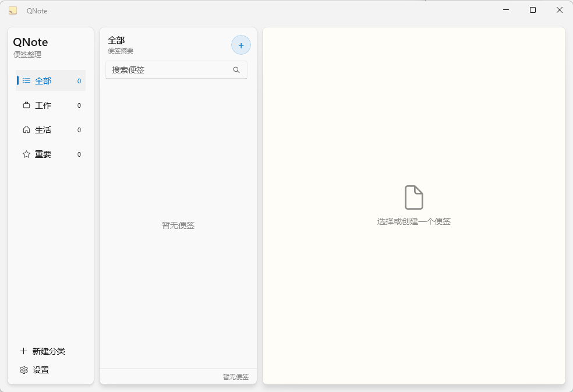Click the 0 count next to 生活

coord(79,130)
